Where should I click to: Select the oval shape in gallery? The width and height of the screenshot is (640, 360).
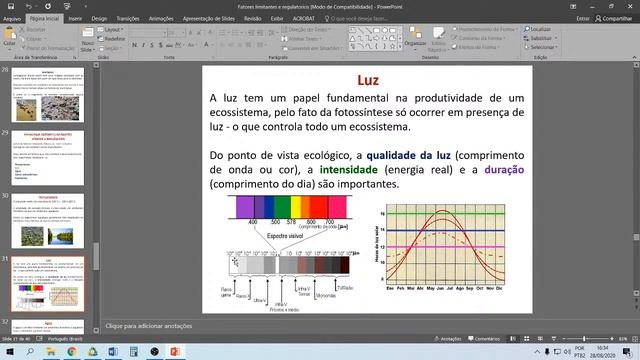point(385,30)
